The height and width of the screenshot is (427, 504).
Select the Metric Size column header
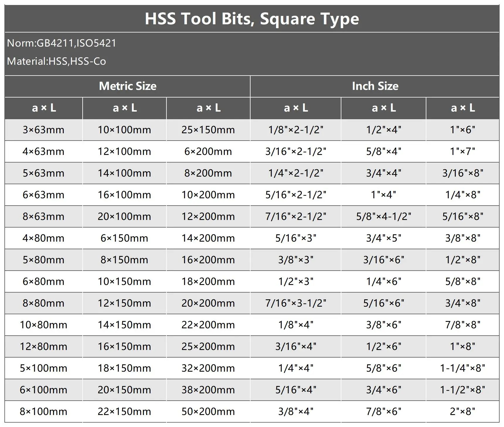click(x=127, y=86)
